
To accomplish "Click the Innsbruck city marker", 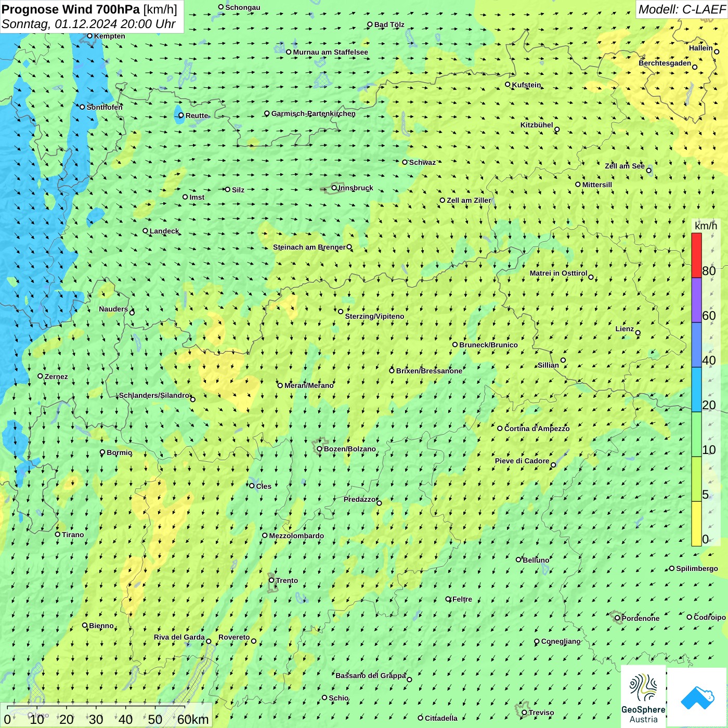I will [334, 188].
